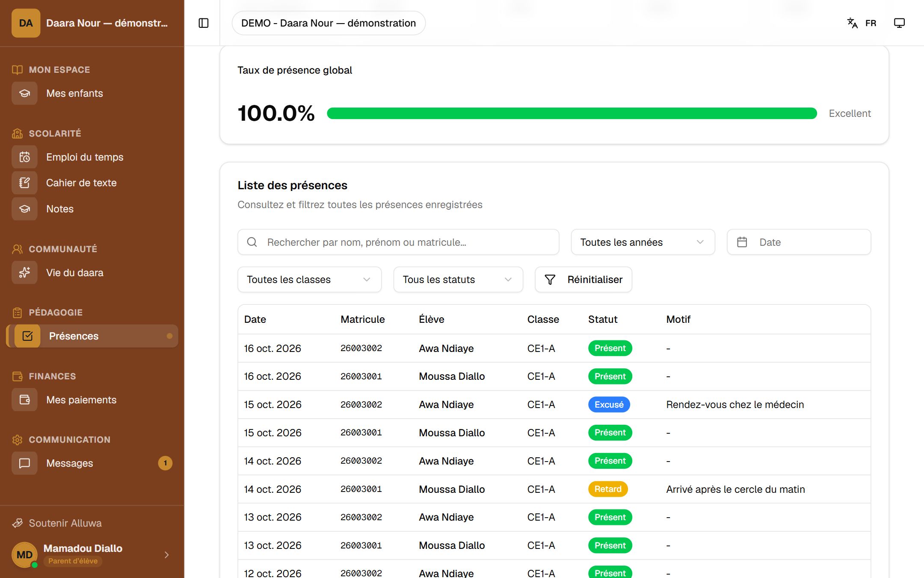Screen dimensions: 924x578
Task: Click the green presence rate progress bar
Action: (572, 113)
